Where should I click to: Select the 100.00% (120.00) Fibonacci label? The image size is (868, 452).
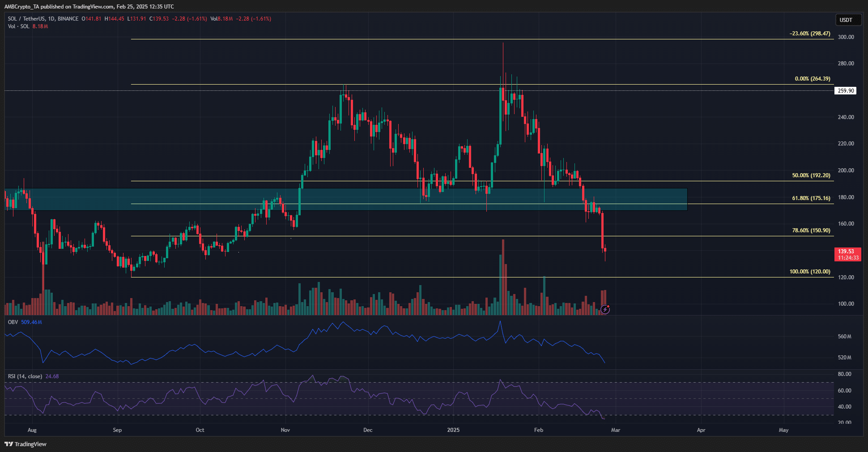(x=810, y=272)
